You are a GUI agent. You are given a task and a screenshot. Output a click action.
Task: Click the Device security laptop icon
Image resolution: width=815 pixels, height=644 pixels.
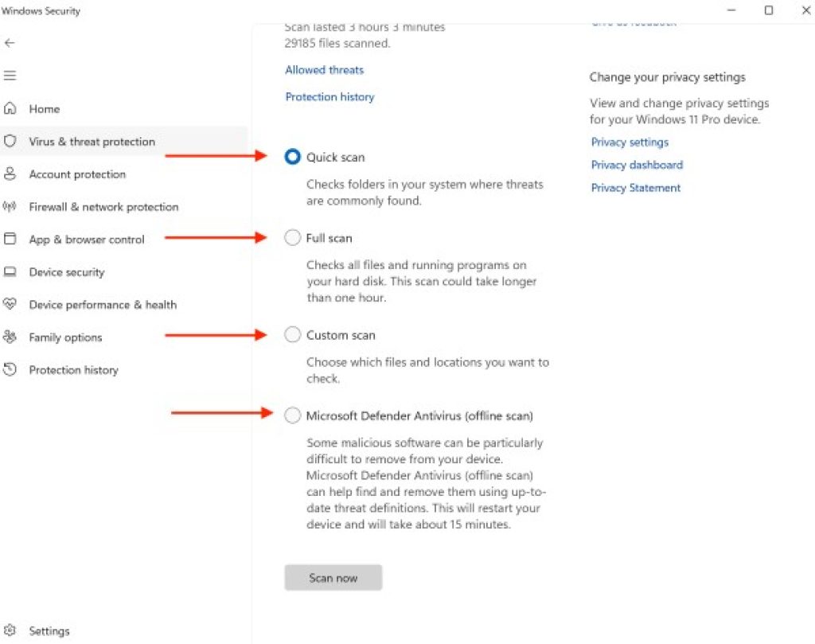point(10,272)
